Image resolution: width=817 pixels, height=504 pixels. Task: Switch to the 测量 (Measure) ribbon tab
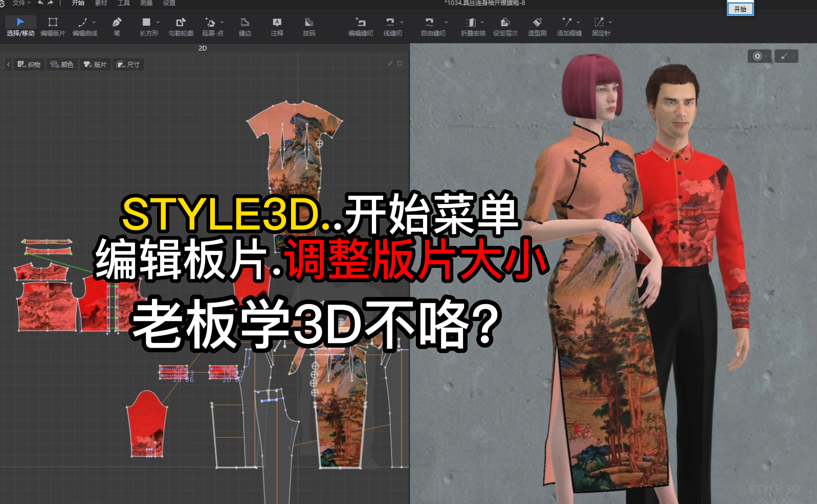tap(146, 3)
